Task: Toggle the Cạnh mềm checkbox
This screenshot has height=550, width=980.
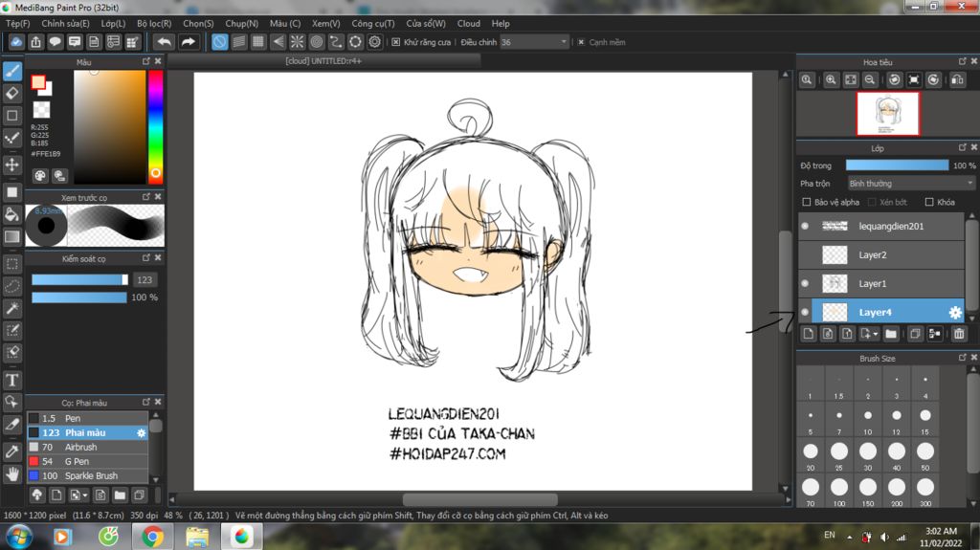Action: click(581, 42)
